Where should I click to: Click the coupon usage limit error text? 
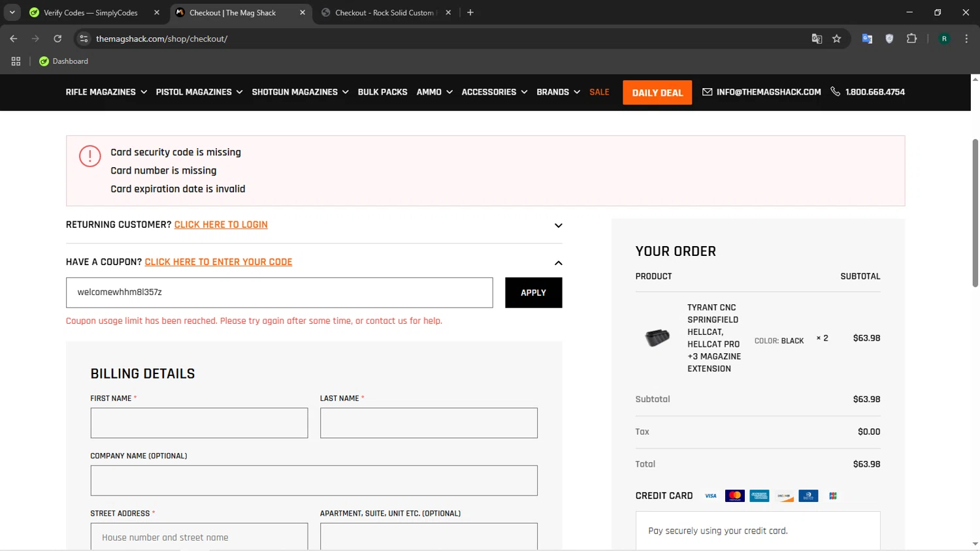[254, 321]
